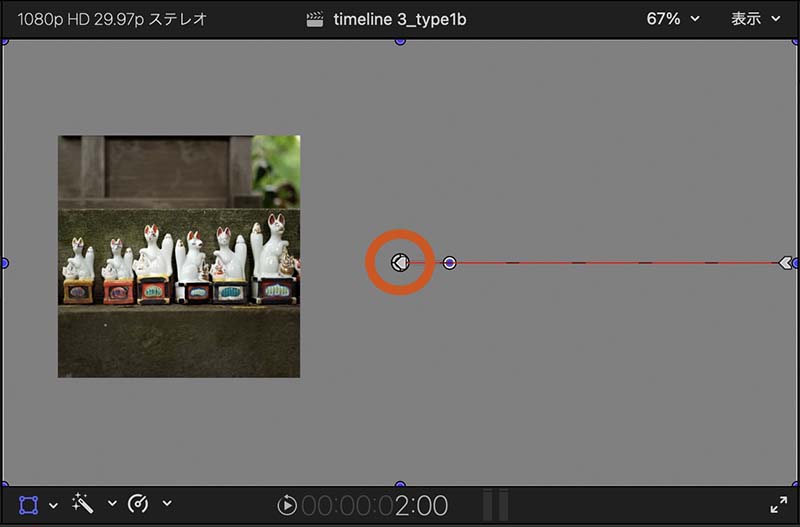Open the 67% zoom level dropdown
Viewport: 800px width, 527px height.
coord(672,19)
